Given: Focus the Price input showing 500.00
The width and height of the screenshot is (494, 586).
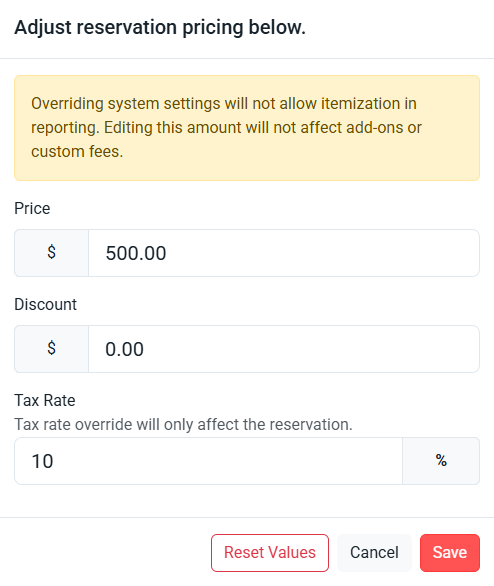Looking at the screenshot, I should [284, 253].
